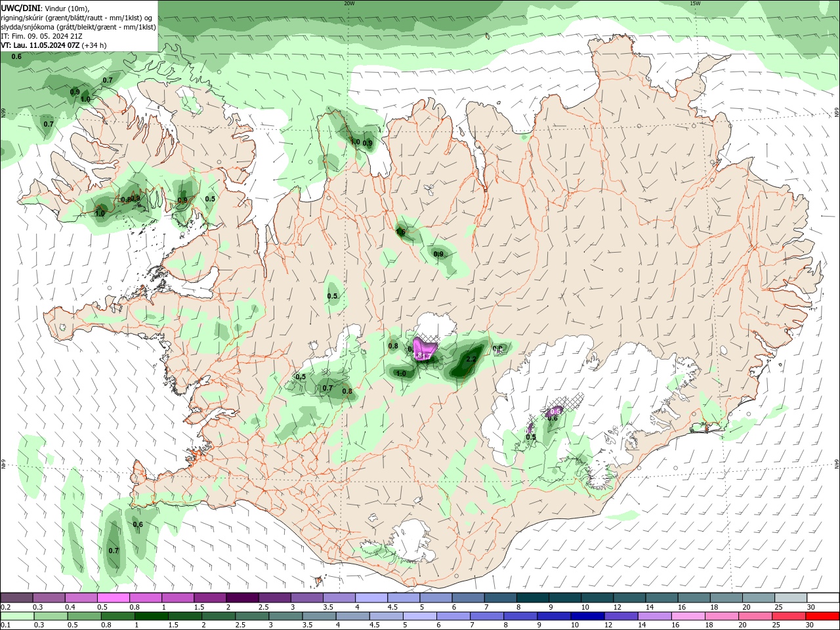Select the snow scale swatch between 6 and 7
The width and height of the screenshot is (840, 630).
pos(469,597)
